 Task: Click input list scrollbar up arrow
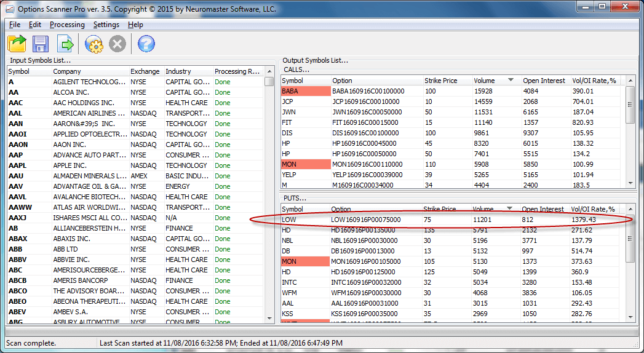(x=269, y=72)
